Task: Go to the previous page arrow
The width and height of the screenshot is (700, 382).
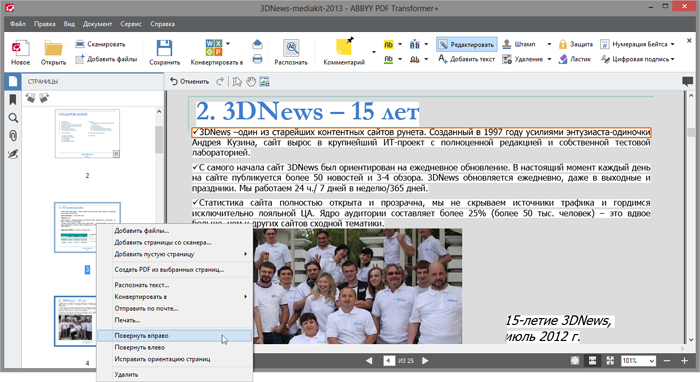Action: [369, 361]
